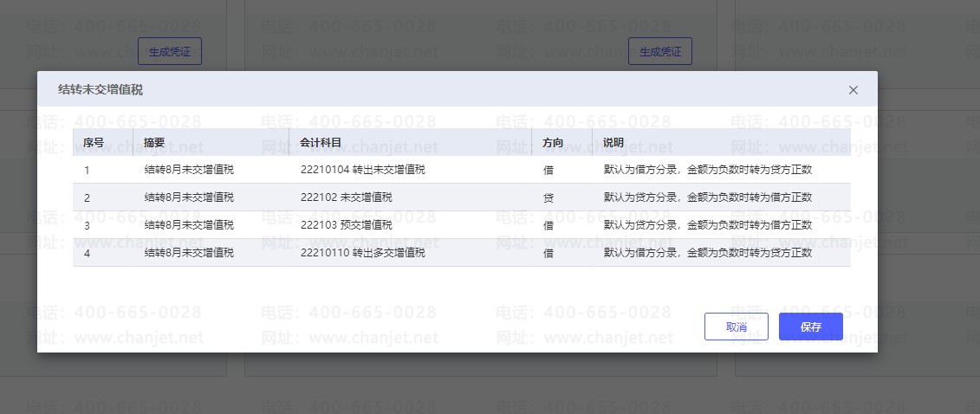Click direction 贷 in row 2
This screenshot has width=980, height=414.
click(548, 198)
